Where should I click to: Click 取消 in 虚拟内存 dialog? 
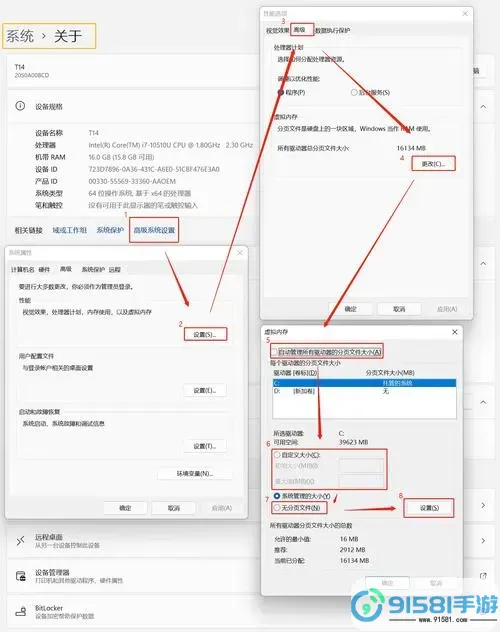[x=436, y=583]
